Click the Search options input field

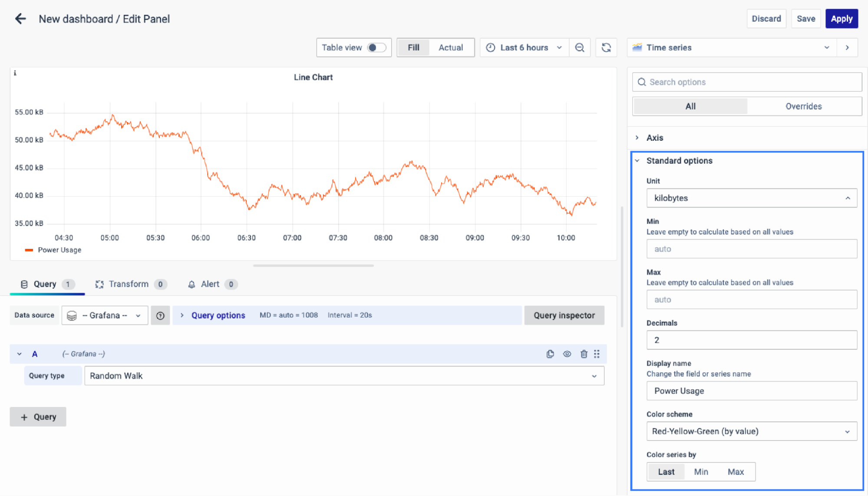[747, 82]
